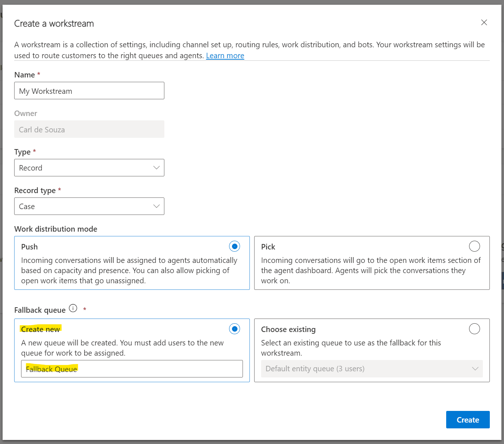Image resolution: width=504 pixels, height=444 pixels.
Task: Click the Fallback queue info icon
Action: click(x=73, y=308)
